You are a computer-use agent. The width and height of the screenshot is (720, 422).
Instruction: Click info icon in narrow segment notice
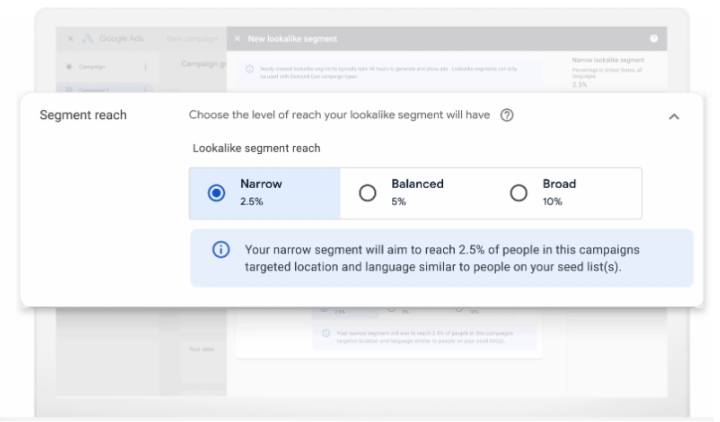[221, 250]
